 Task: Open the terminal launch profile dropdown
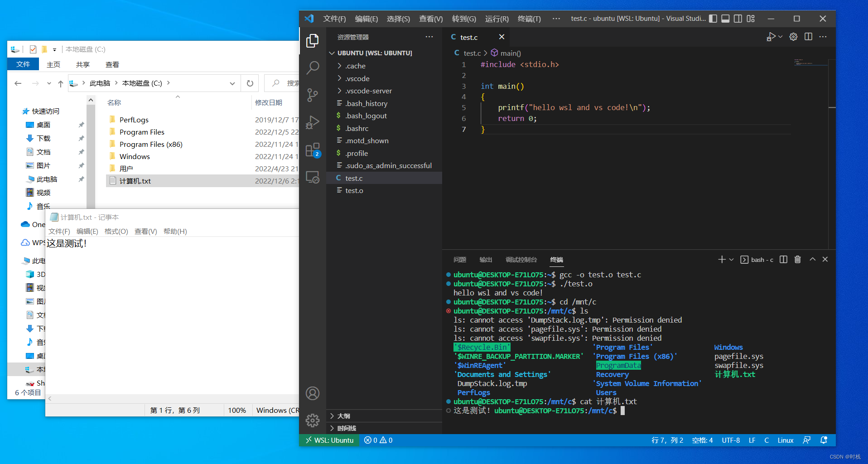click(731, 260)
